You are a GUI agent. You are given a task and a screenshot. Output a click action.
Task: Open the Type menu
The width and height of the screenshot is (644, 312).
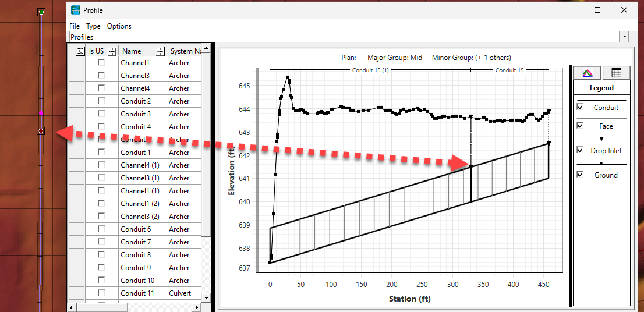tap(93, 26)
